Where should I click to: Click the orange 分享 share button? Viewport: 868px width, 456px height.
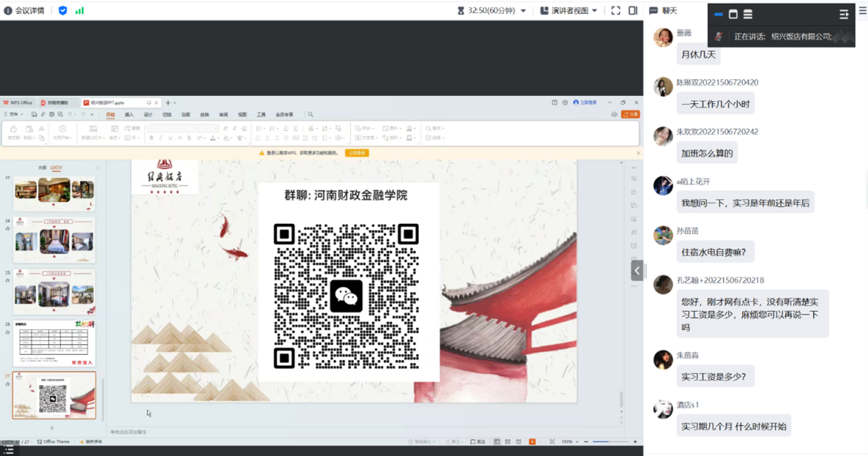click(630, 114)
